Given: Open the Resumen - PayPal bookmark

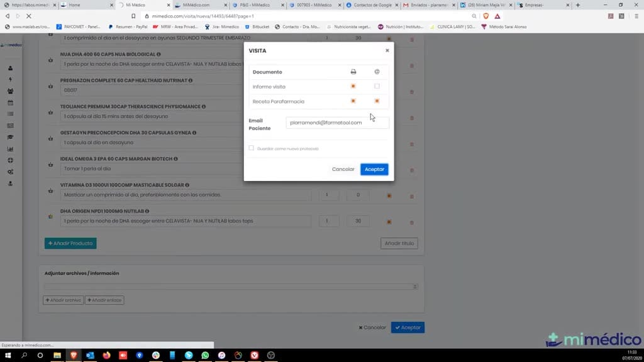Looking at the screenshot, I should (128, 26).
